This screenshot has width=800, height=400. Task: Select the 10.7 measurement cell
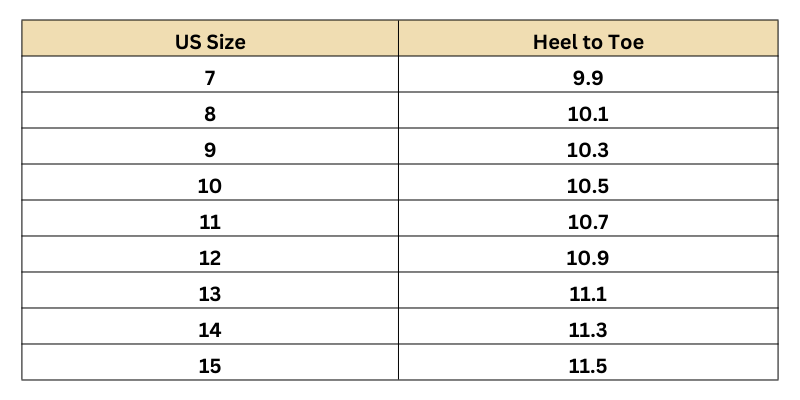point(588,222)
